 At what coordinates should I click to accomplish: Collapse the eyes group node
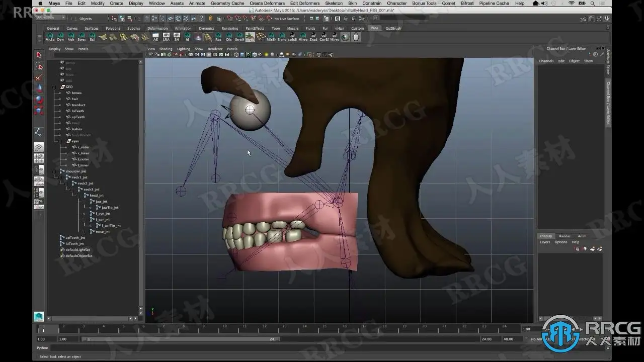coord(60,141)
